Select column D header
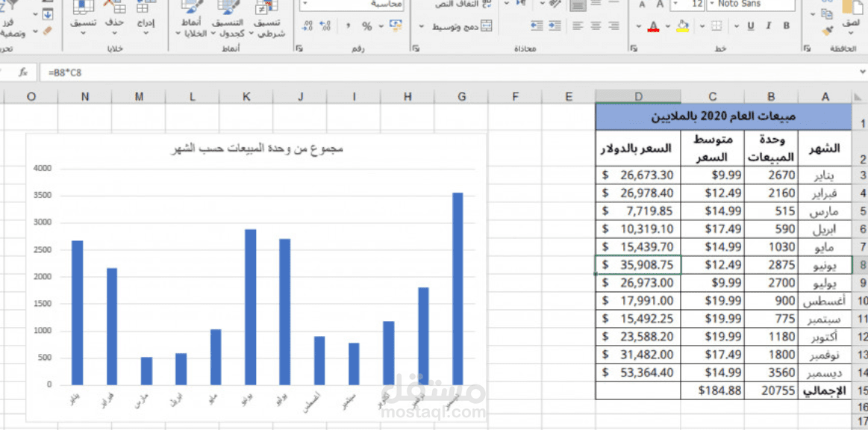This screenshot has width=868, height=430. (x=638, y=96)
